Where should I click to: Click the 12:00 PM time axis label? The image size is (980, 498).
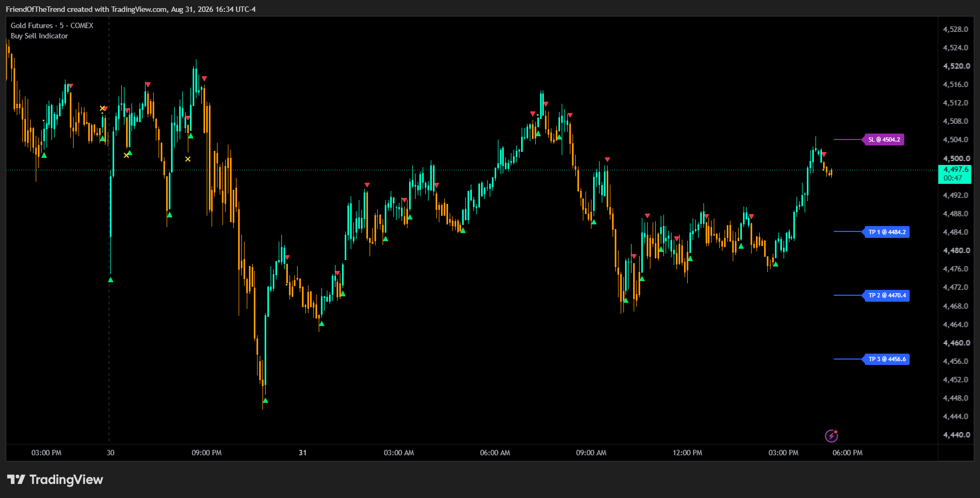point(687,453)
